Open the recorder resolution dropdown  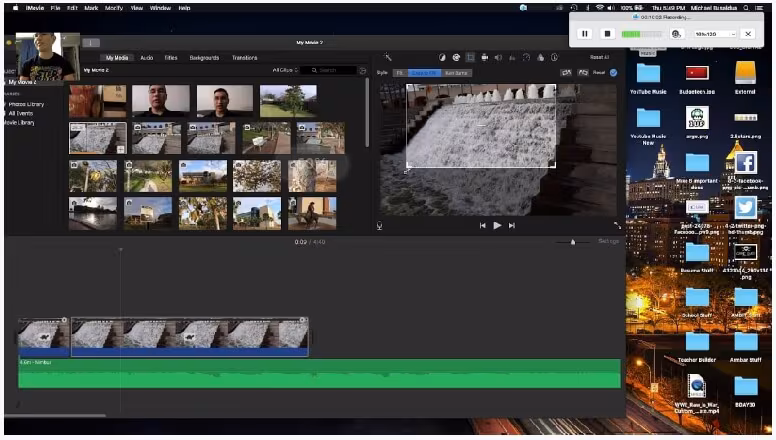[715, 34]
